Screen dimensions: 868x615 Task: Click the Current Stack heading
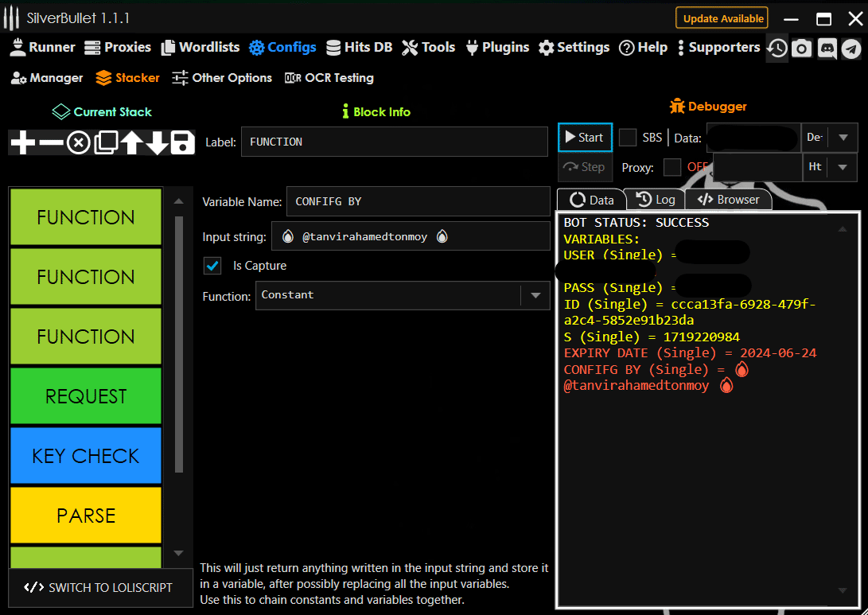point(102,112)
